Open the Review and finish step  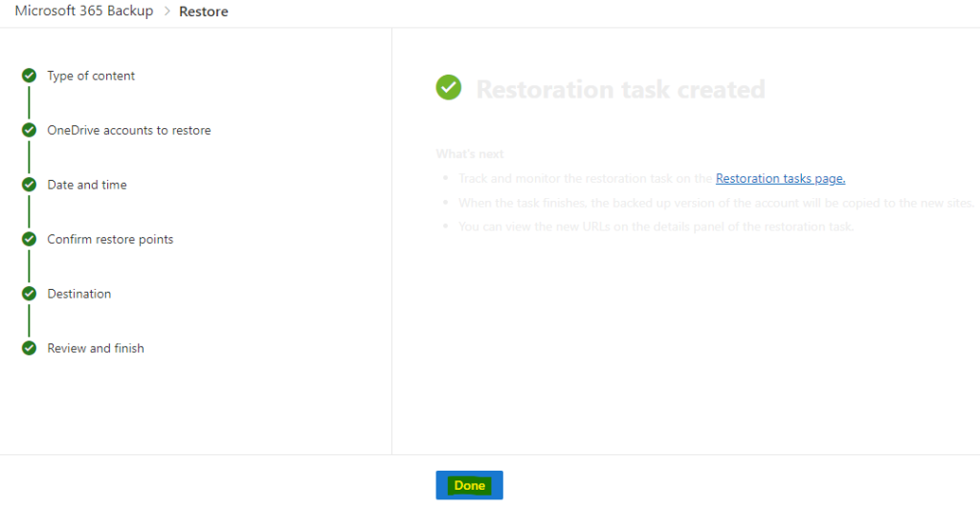96,348
